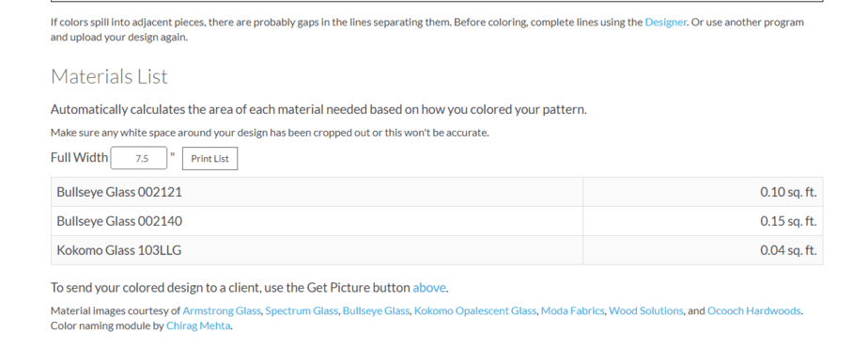Follow the 'above' link to Get Picture

click(429, 288)
